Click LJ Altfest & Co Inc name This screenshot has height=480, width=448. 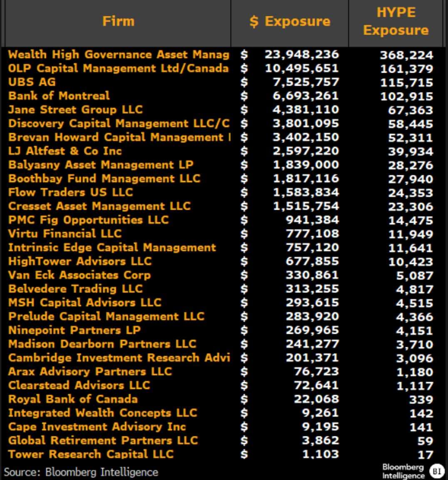point(65,151)
